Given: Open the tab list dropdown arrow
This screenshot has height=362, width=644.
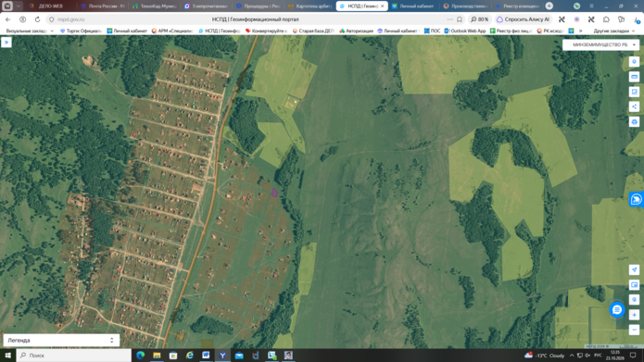Looking at the screenshot, I should (x=19, y=6).
